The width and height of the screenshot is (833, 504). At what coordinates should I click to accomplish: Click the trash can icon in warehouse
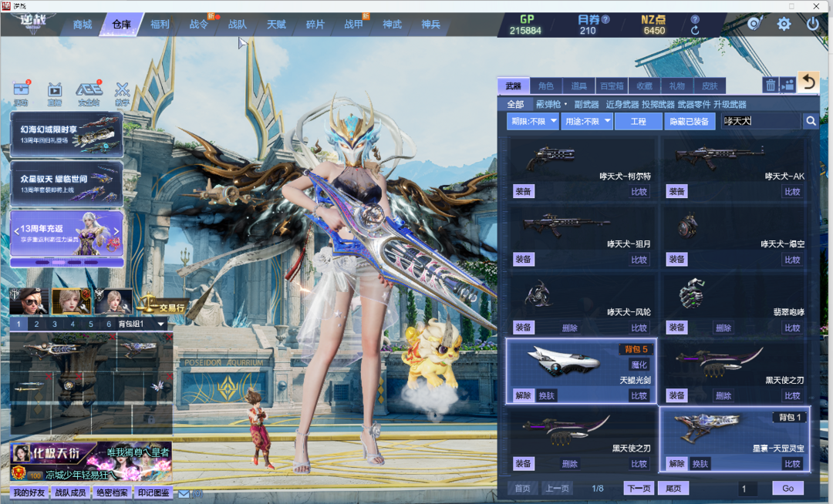pyautogui.click(x=771, y=84)
